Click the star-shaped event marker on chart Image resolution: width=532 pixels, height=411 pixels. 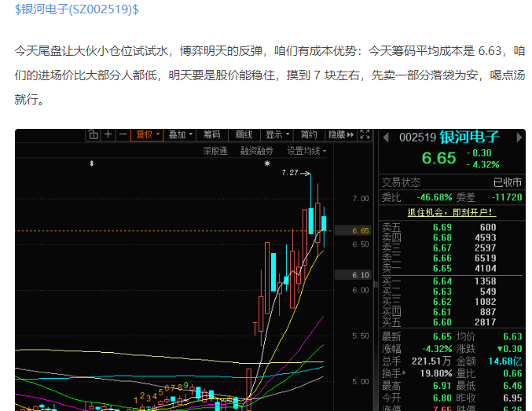267,163
